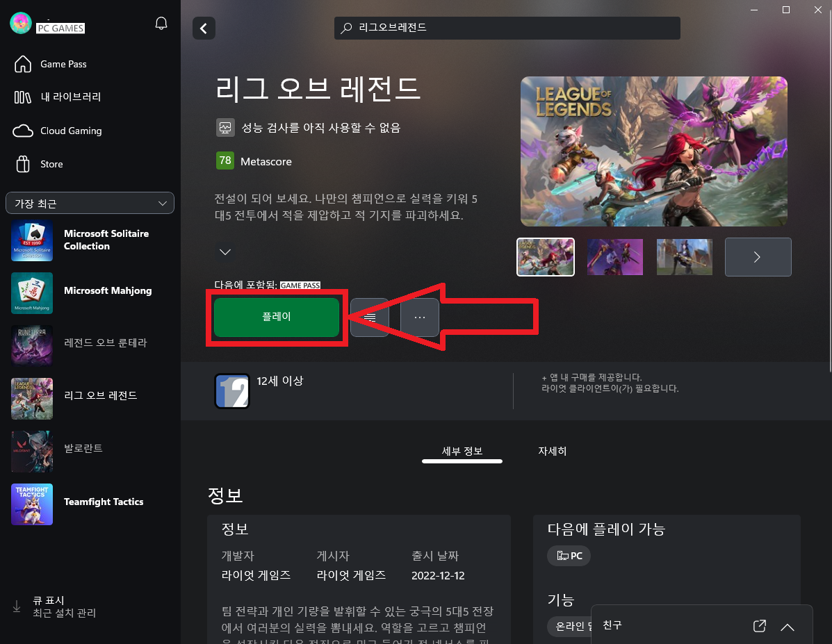Select the first screenshot thumbnail

(x=546, y=257)
